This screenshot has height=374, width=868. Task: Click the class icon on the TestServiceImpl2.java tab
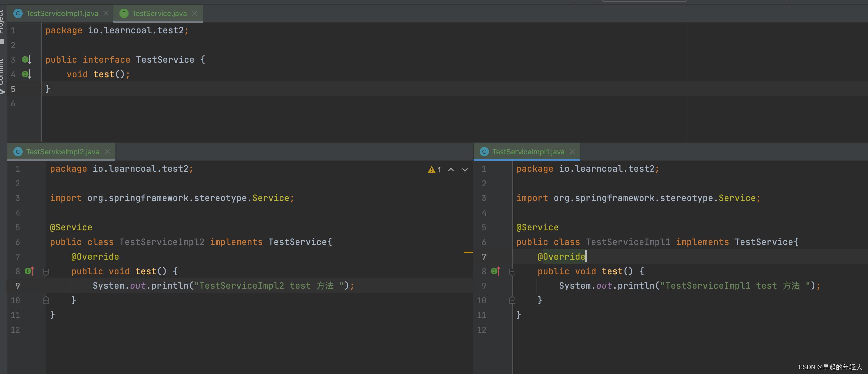coord(18,152)
